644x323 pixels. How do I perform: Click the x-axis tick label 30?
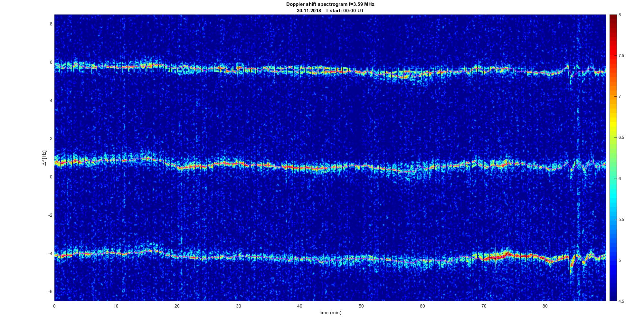(x=238, y=306)
